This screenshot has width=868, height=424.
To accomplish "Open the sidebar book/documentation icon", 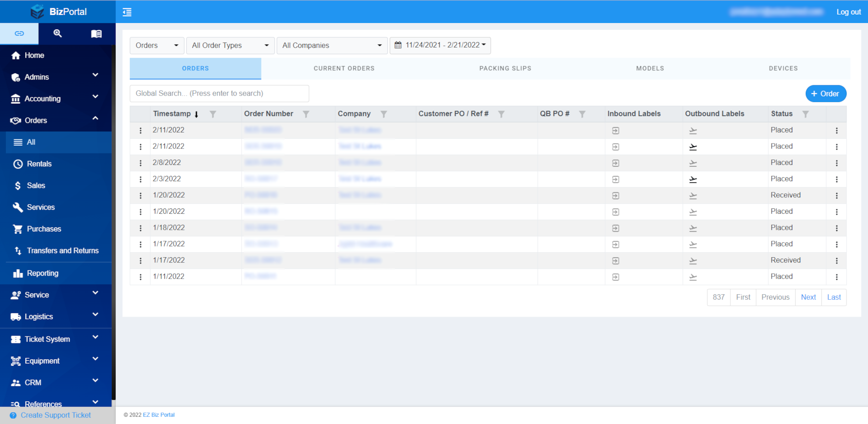I will [96, 33].
